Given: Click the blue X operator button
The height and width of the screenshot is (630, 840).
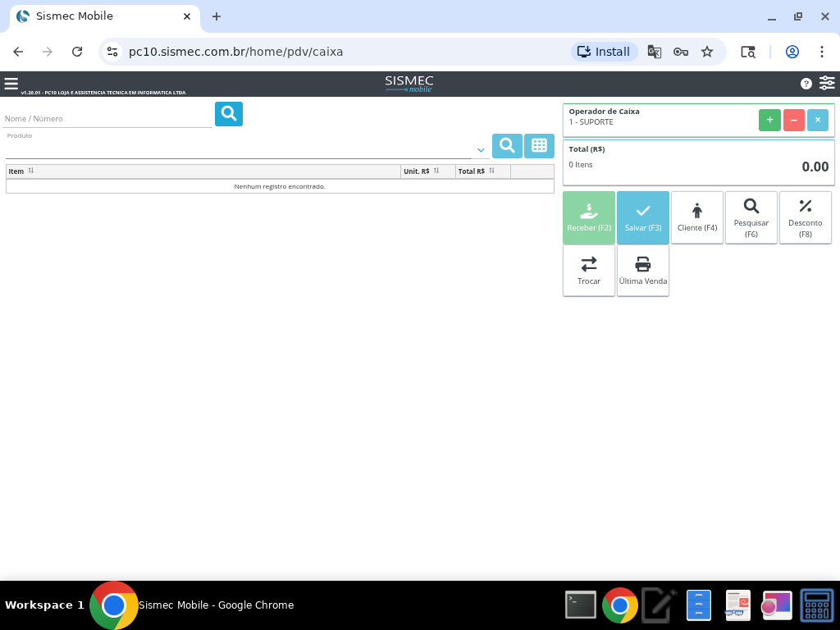Looking at the screenshot, I should point(817,120).
